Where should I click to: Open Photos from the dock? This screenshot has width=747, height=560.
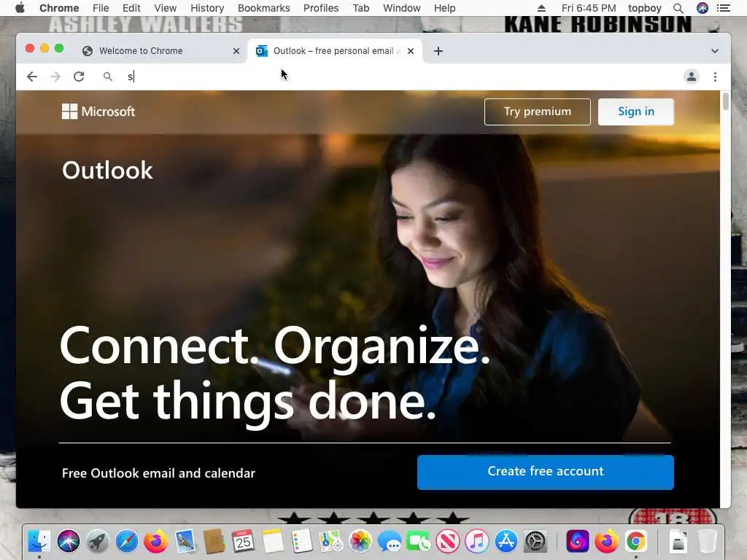coord(360,542)
